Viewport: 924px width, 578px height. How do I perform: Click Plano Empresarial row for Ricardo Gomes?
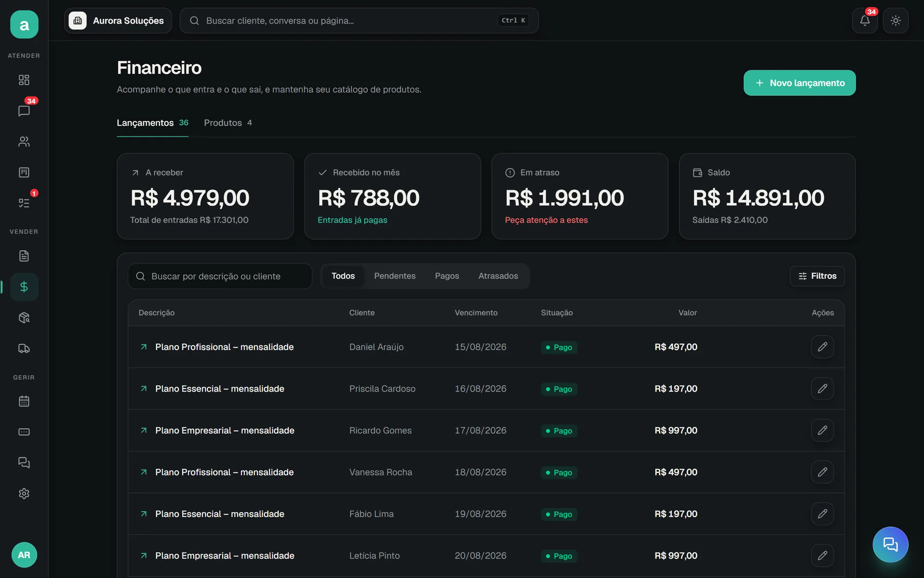click(x=486, y=430)
